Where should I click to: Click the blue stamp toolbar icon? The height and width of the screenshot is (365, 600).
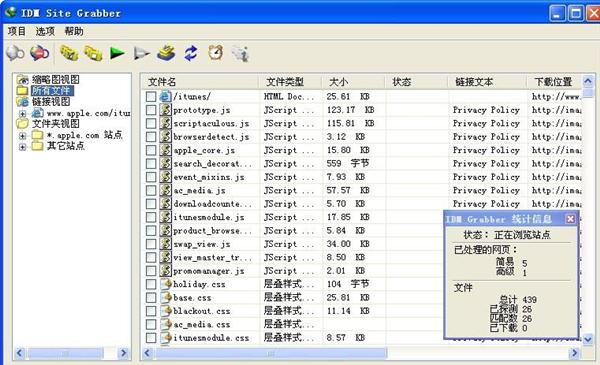coord(166,53)
